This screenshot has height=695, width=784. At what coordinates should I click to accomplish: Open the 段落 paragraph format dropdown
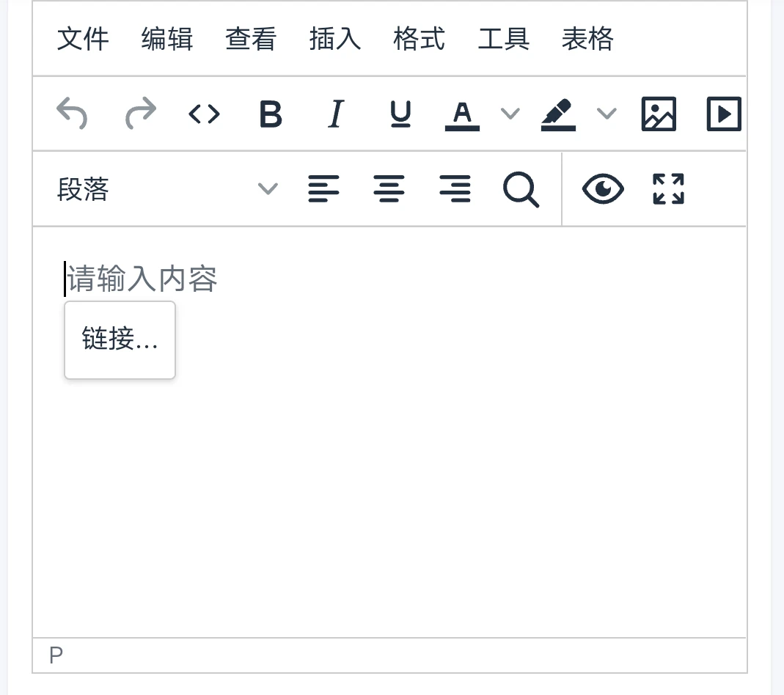click(x=167, y=189)
